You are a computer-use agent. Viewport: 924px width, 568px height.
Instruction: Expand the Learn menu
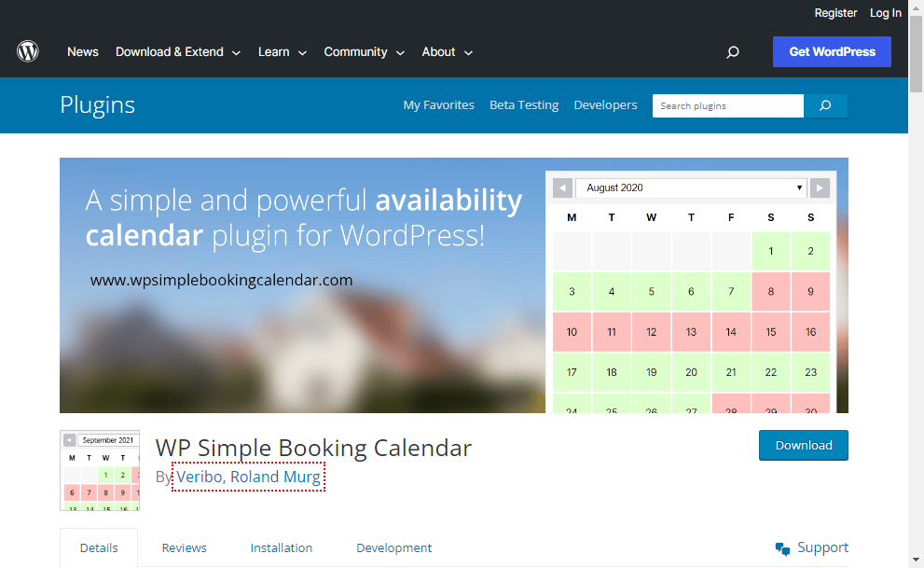click(x=283, y=52)
